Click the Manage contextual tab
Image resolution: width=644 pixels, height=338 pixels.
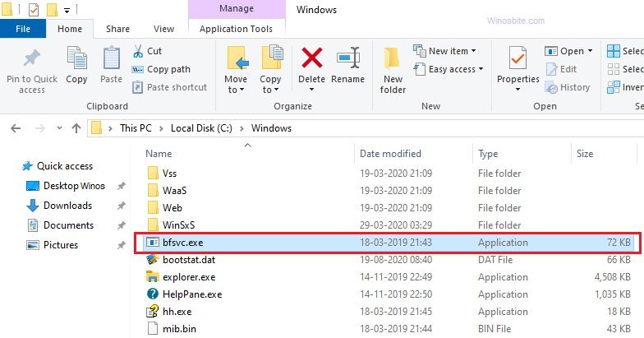[x=237, y=8]
